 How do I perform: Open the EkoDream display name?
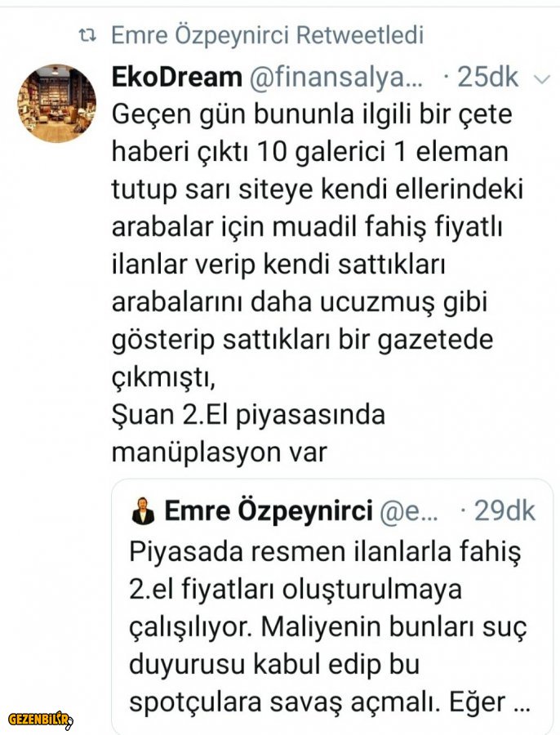pos(176,78)
